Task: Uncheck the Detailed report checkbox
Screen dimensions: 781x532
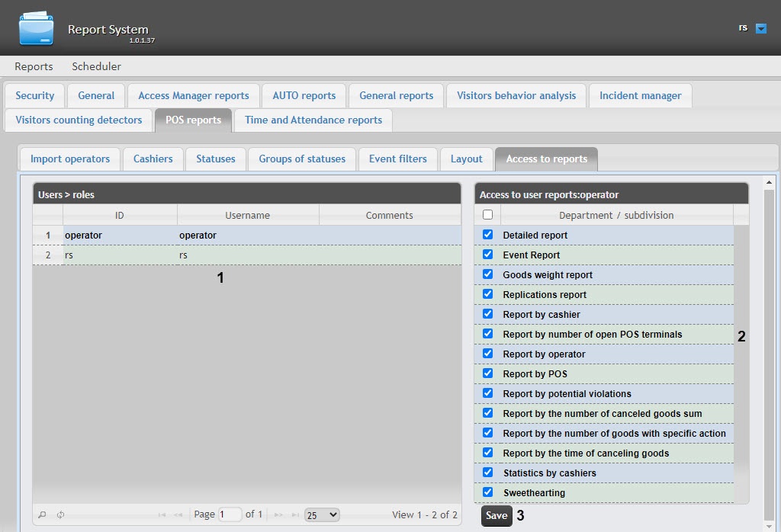Action: (x=488, y=235)
